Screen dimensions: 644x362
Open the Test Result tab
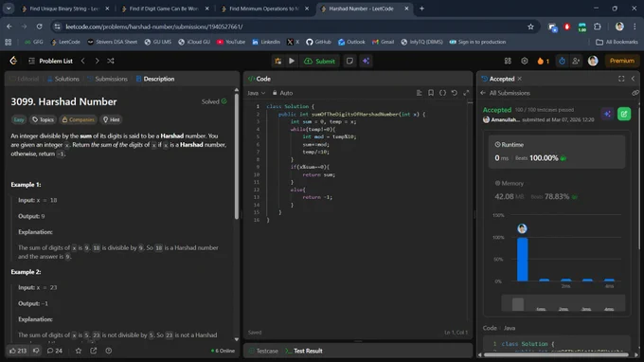pos(304,351)
